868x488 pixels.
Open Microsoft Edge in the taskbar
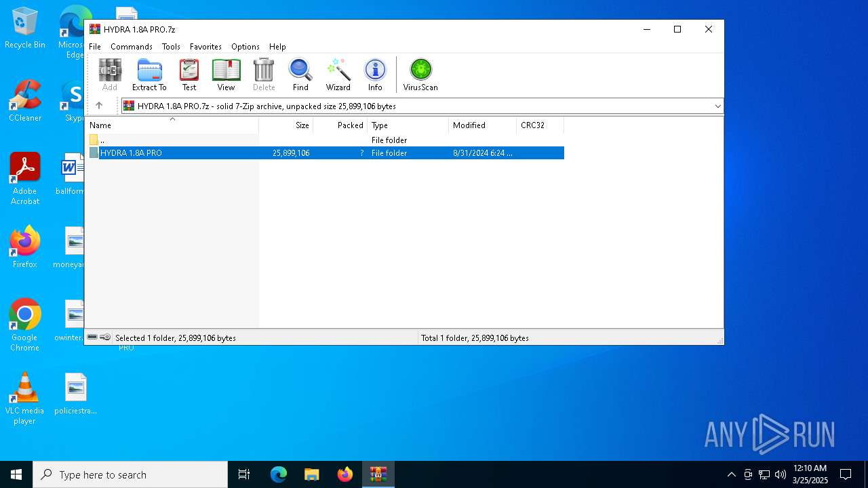click(x=279, y=474)
